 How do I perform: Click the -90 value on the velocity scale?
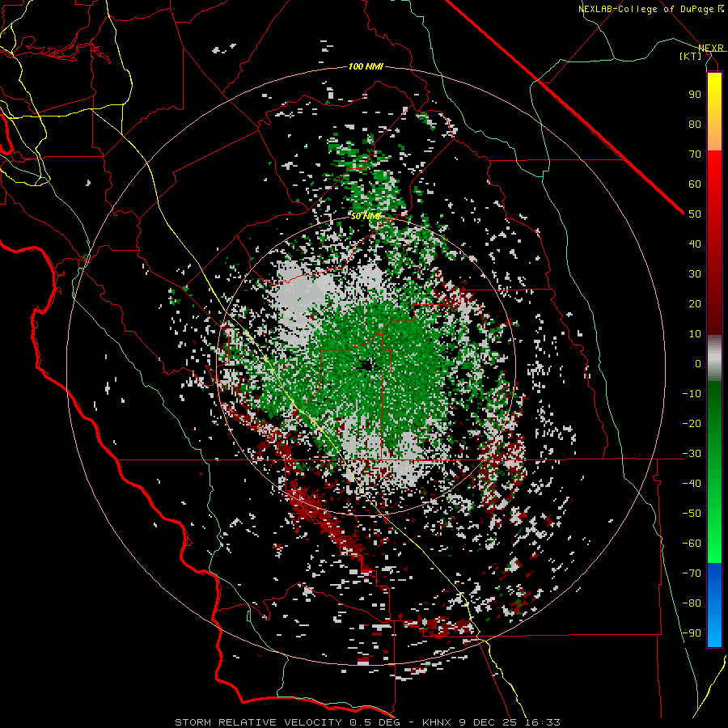[692, 633]
